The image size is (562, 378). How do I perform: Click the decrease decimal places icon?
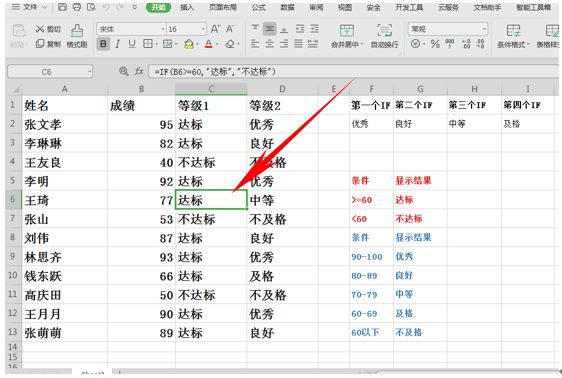click(481, 44)
